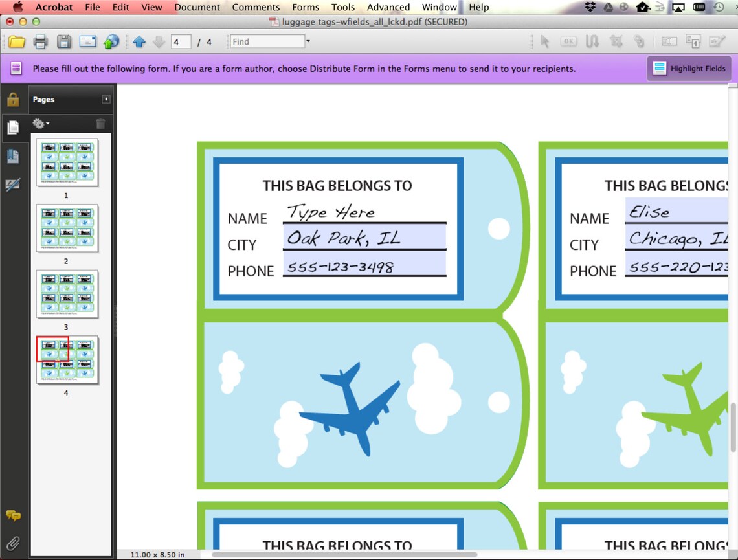The width and height of the screenshot is (738, 560).
Task: Collapse the Pages panel with arrow button
Action: pyautogui.click(x=106, y=99)
